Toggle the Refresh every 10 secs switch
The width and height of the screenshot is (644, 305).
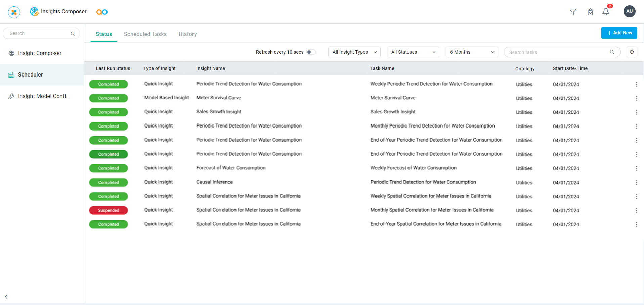tap(311, 52)
